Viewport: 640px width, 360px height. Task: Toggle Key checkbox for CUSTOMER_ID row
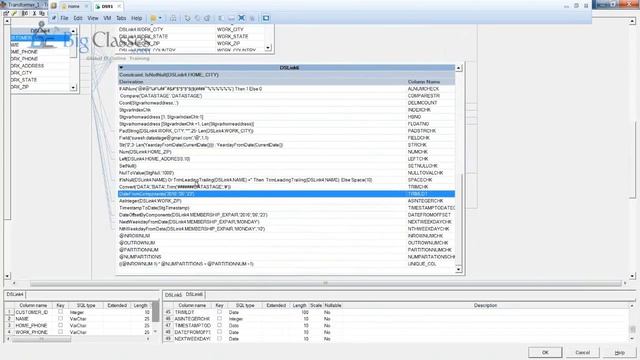tap(60, 312)
